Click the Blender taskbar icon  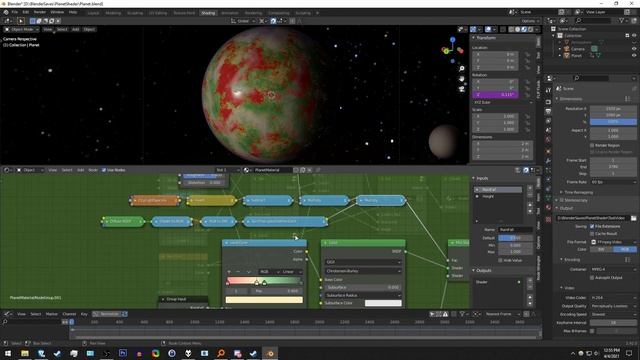(x=270, y=353)
